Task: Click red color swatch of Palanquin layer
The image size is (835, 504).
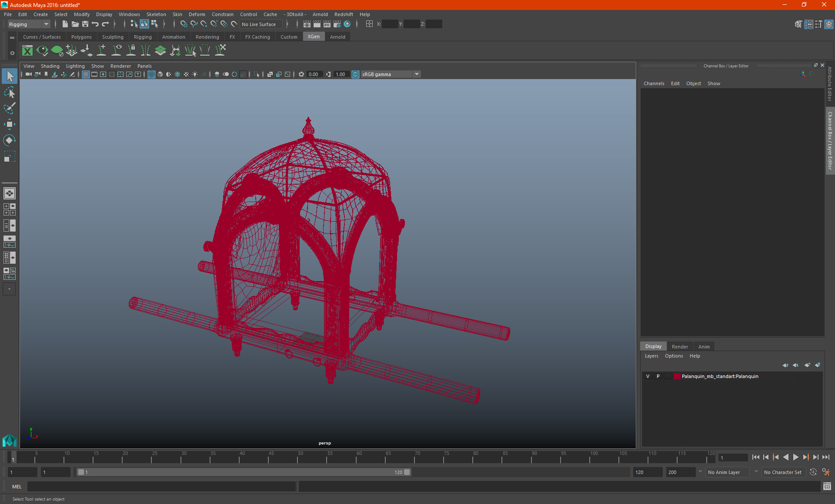Action: 677,376
